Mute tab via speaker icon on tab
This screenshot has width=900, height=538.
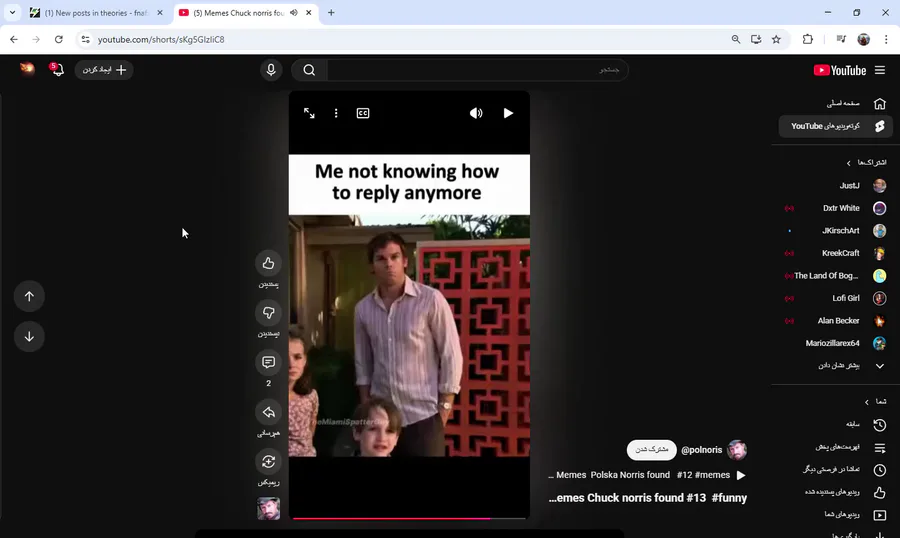pyautogui.click(x=294, y=13)
